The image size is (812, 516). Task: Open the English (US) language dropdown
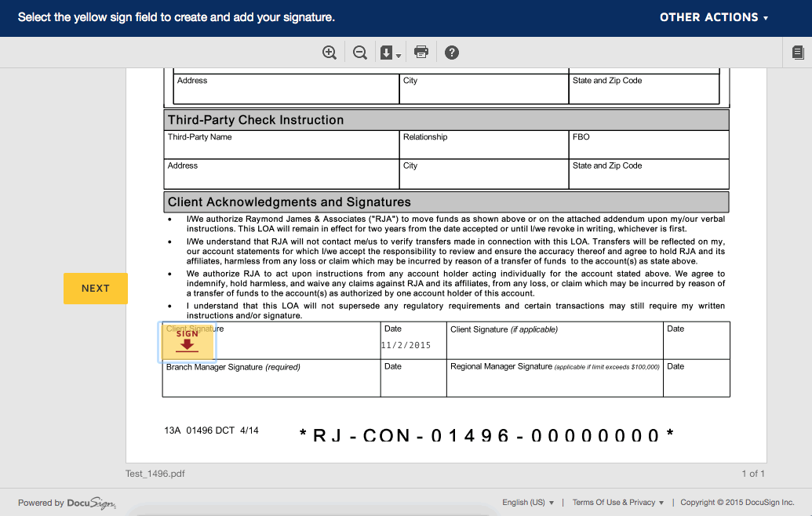tap(529, 502)
